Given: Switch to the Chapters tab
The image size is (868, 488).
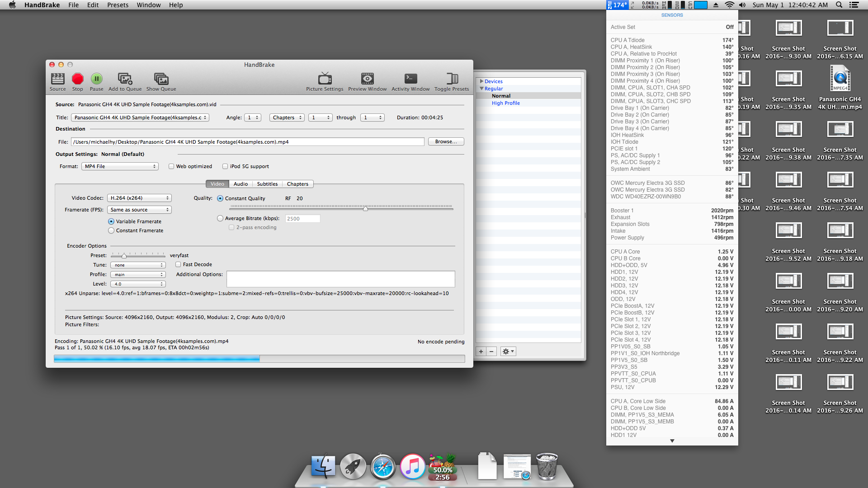Looking at the screenshot, I should 297,184.
